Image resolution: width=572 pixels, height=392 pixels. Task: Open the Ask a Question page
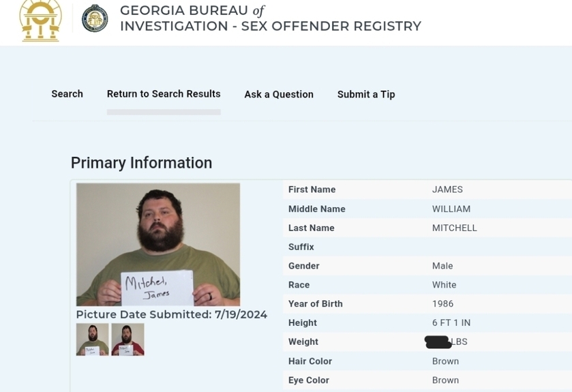(x=279, y=95)
